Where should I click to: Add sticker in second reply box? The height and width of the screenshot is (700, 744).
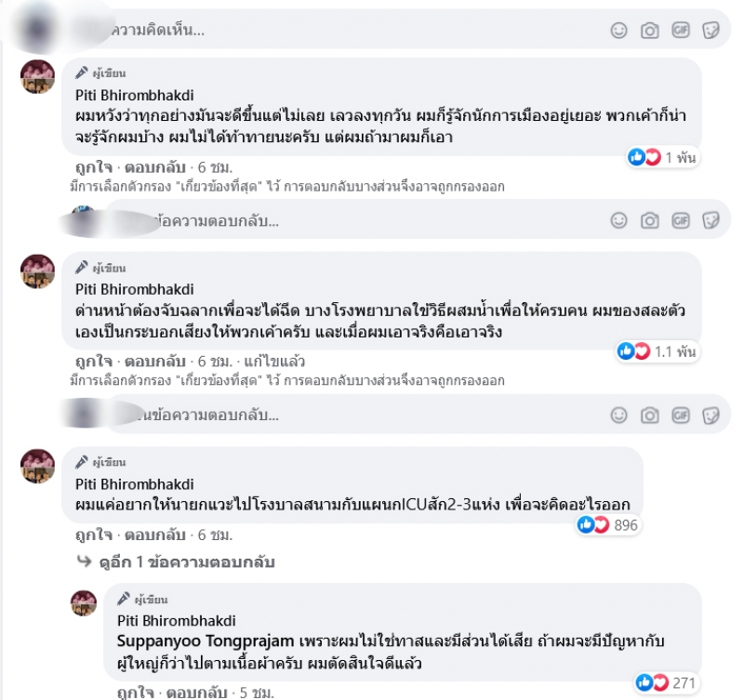click(x=711, y=416)
